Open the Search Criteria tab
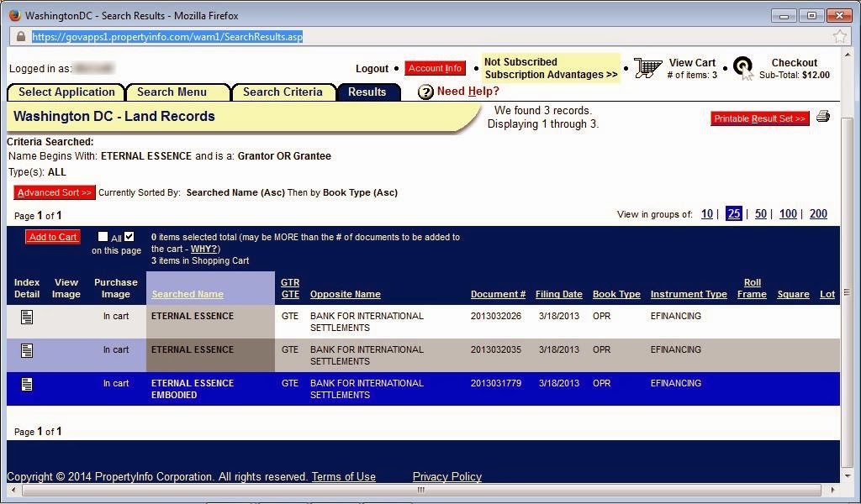This screenshot has height=504, width=861. 283,92
